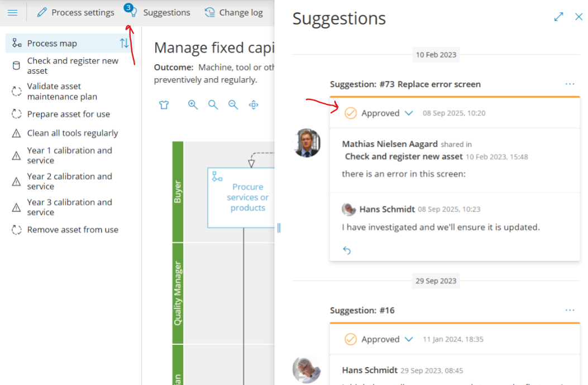
Task: Click the zoom in magnifier icon
Action: tap(193, 105)
